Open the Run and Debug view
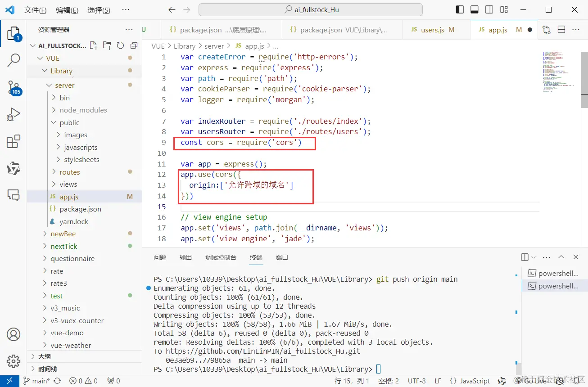This screenshot has width=588, height=387. 14,114
